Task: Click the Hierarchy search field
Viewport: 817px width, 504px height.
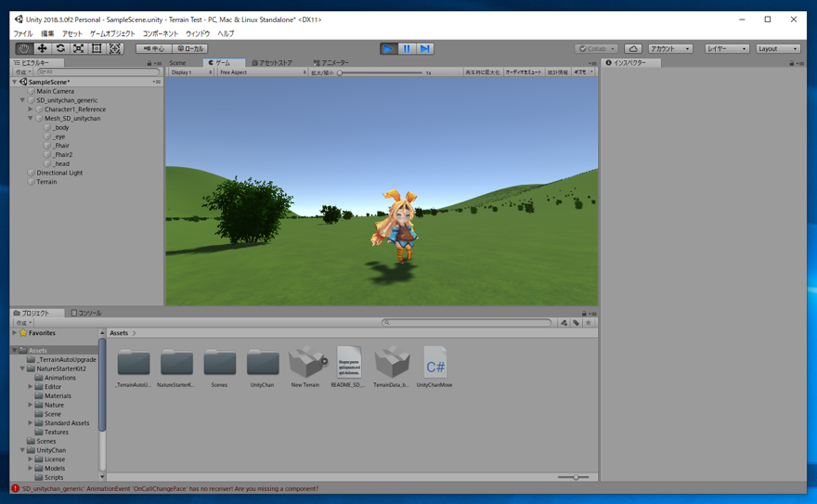Action: tap(98, 71)
